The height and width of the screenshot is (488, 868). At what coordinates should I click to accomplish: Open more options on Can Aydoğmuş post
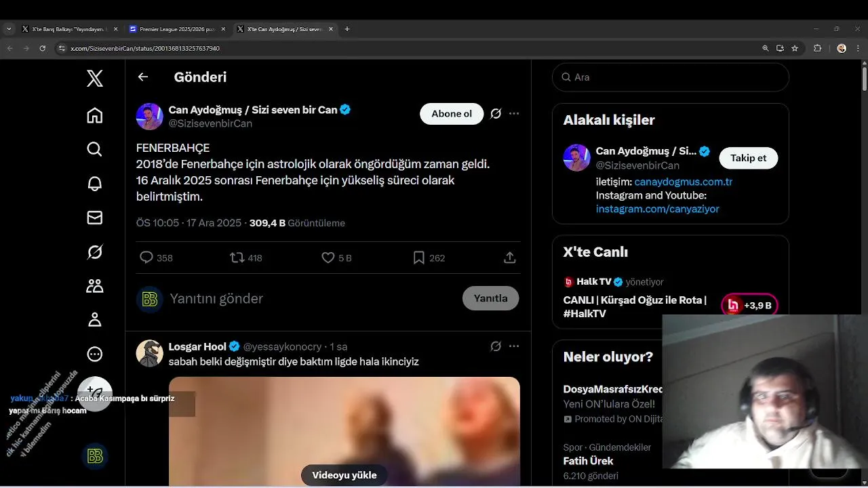(514, 113)
